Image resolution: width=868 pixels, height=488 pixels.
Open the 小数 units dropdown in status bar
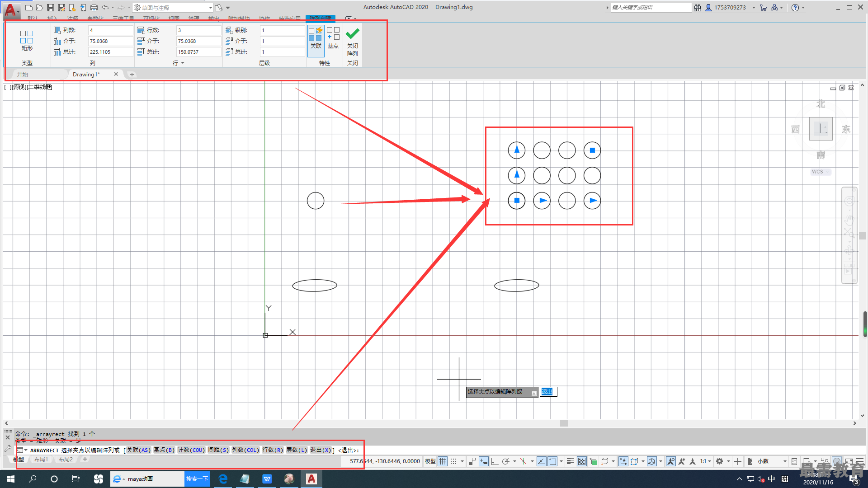tap(772, 461)
